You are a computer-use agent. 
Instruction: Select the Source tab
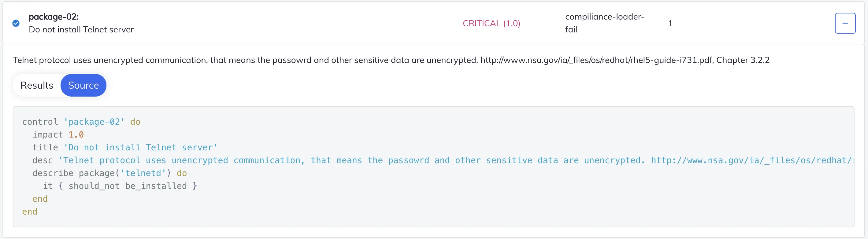click(83, 85)
